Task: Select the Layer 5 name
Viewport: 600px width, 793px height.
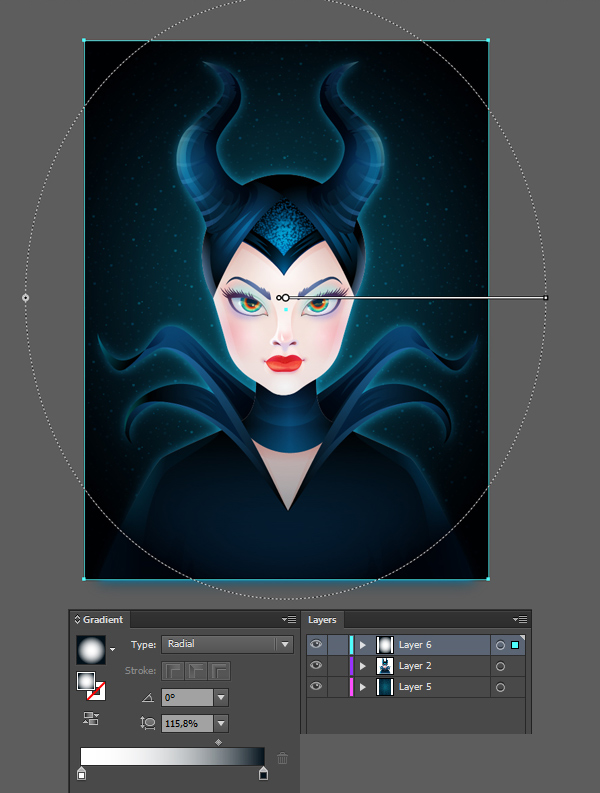Action: [x=415, y=687]
